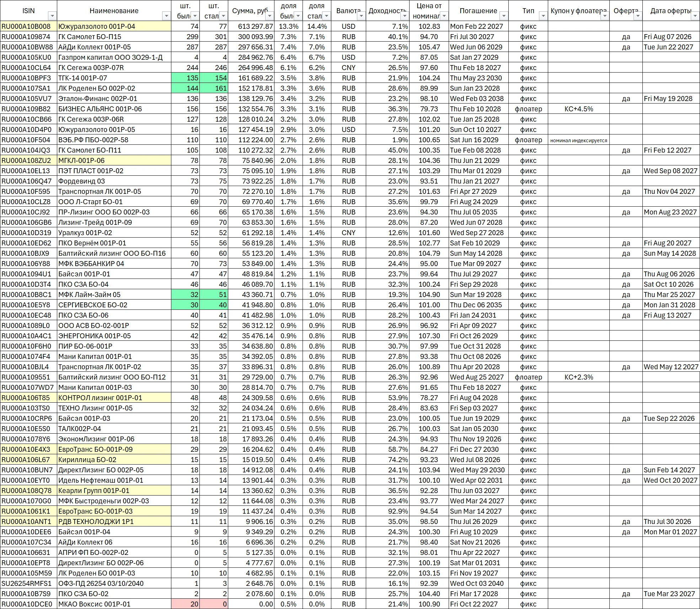Select the name cell 'ПКО Вернём 001P-01'
This screenshot has width=700, height=609.
coord(114,243)
